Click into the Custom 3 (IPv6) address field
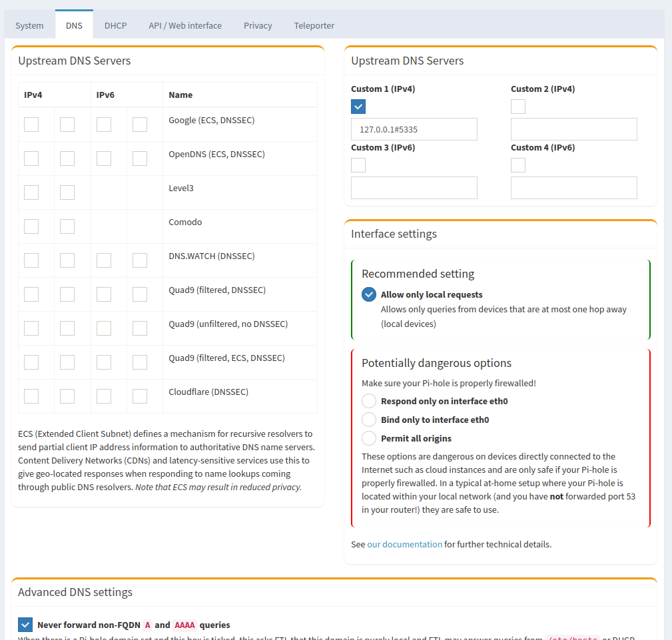This screenshot has width=672, height=640. [414, 188]
